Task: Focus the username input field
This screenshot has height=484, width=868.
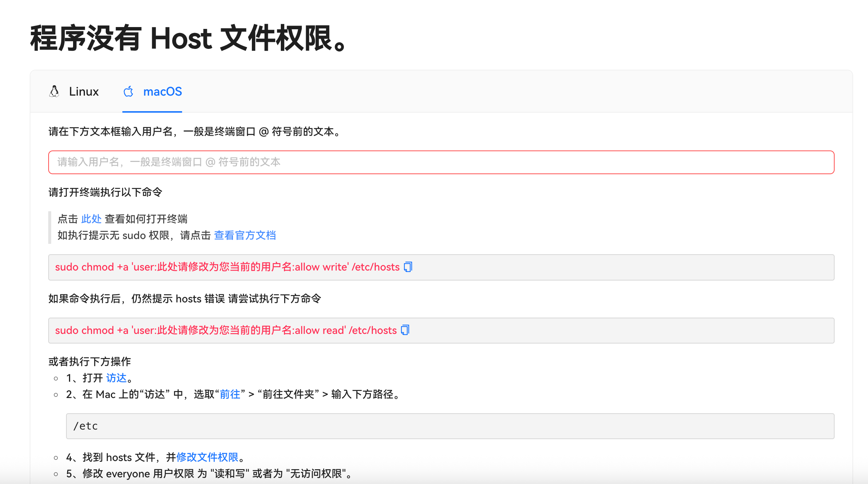Action: (x=441, y=162)
